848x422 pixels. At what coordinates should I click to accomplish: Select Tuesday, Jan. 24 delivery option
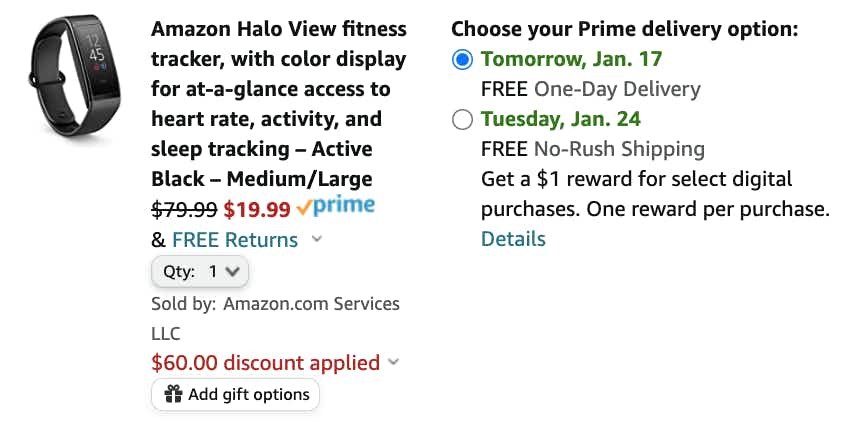tap(462, 119)
